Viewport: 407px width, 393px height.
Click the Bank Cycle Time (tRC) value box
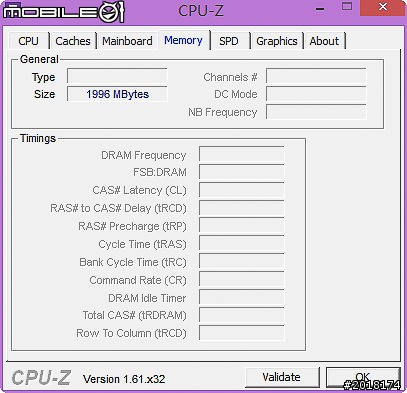242,262
